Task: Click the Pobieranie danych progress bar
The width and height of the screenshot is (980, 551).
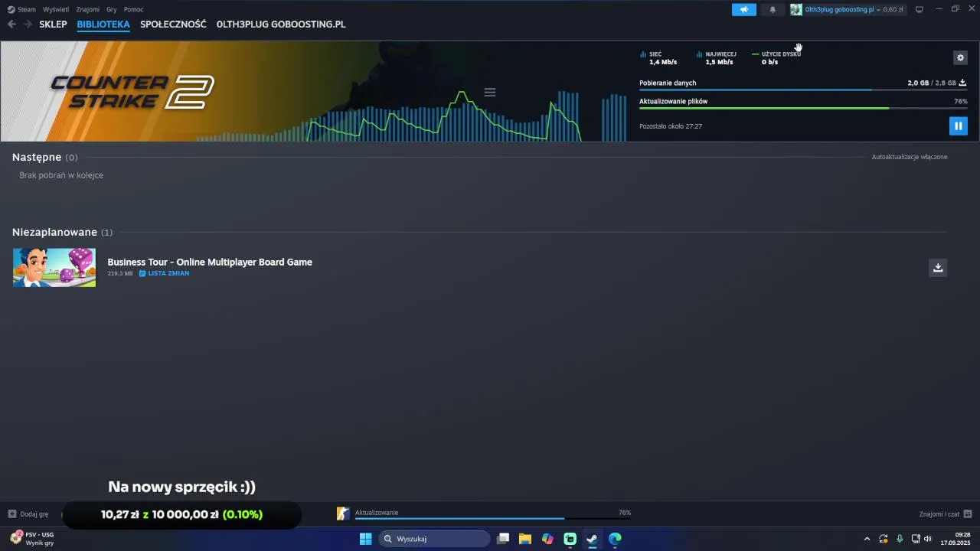Action: point(803,90)
